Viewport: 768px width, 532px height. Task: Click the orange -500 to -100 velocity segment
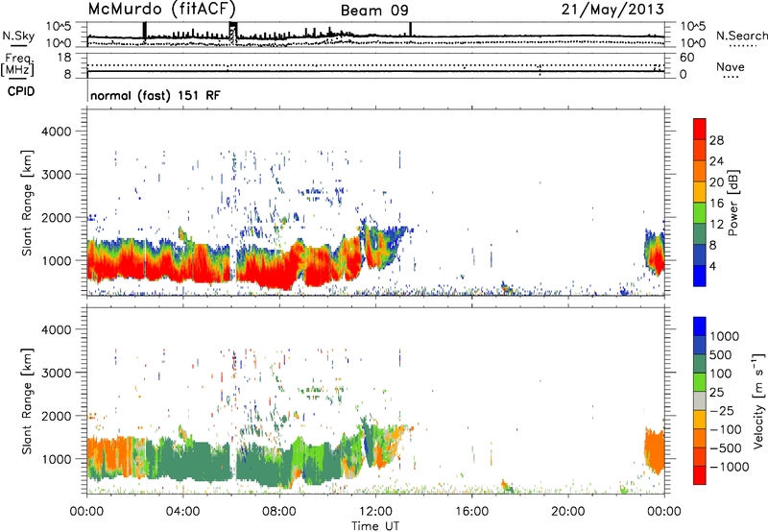coord(700,438)
